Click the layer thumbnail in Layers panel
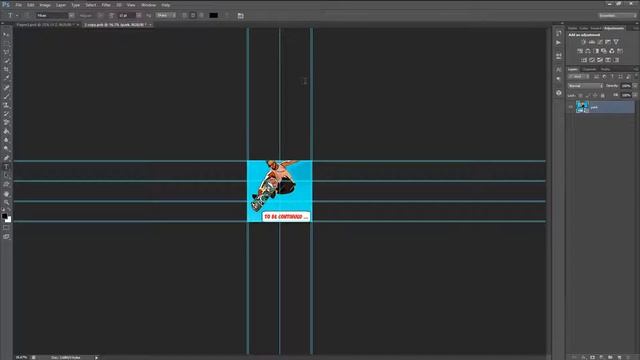Screen dimensions: 640x360 click(x=582, y=107)
